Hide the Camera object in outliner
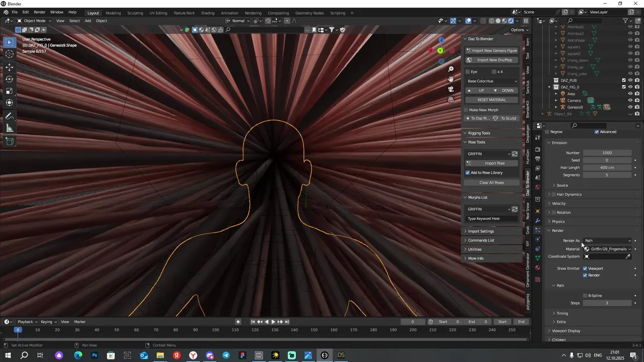This screenshot has height=362, width=644. (x=630, y=101)
